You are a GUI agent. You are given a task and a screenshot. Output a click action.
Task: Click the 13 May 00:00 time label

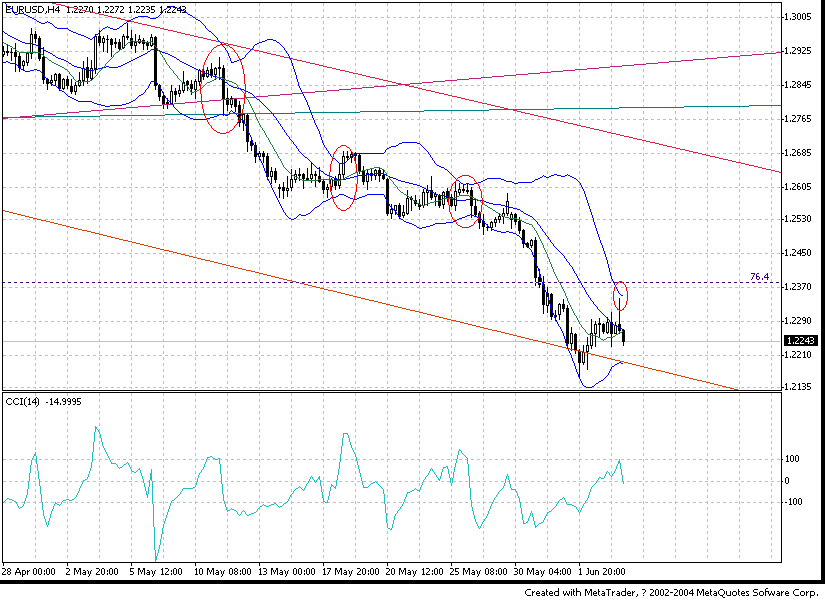(x=287, y=572)
